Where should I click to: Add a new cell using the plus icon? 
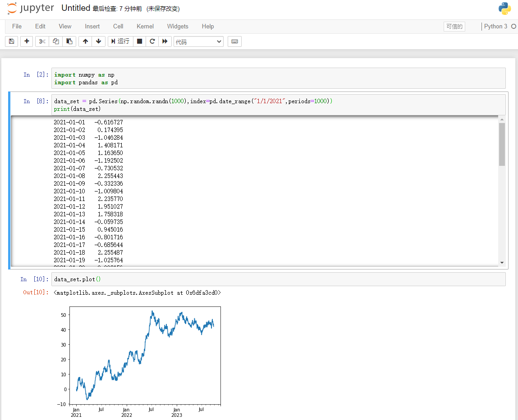(26, 41)
